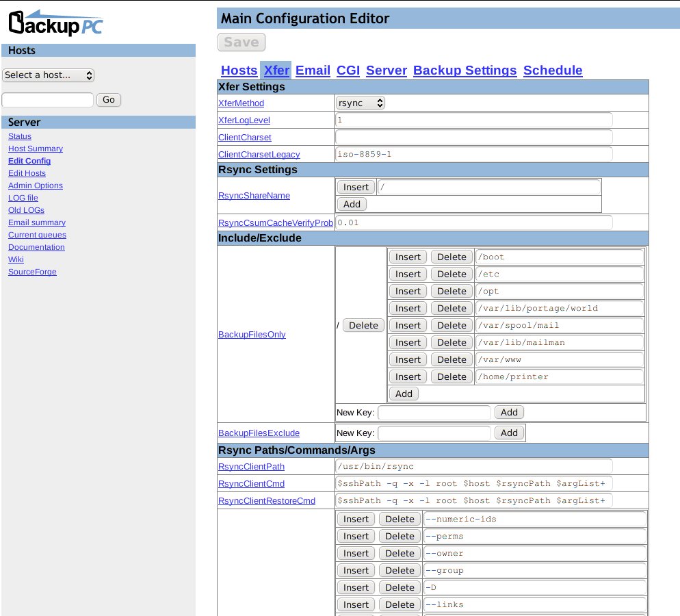Open the LOG file link
This screenshot has height=616, width=680.
(23, 198)
